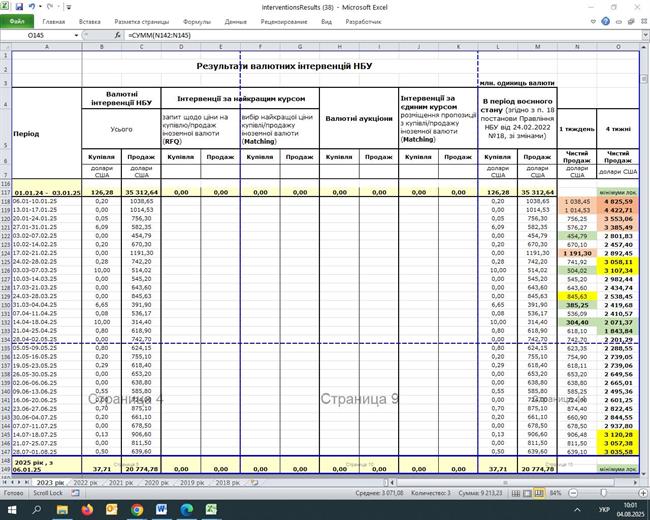Expand the ribbon with the caret icon

(593, 22)
